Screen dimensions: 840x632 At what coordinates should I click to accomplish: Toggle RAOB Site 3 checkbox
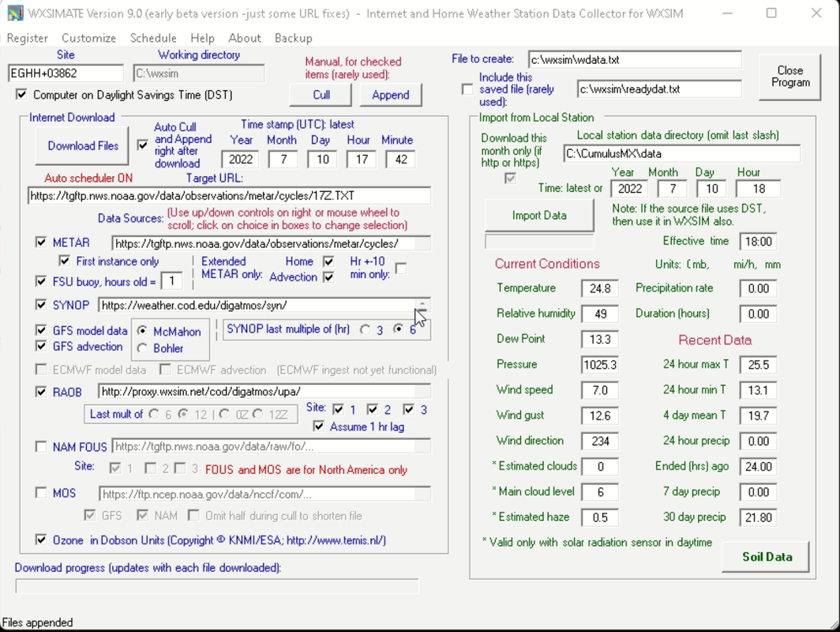click(x=409, y=409)
